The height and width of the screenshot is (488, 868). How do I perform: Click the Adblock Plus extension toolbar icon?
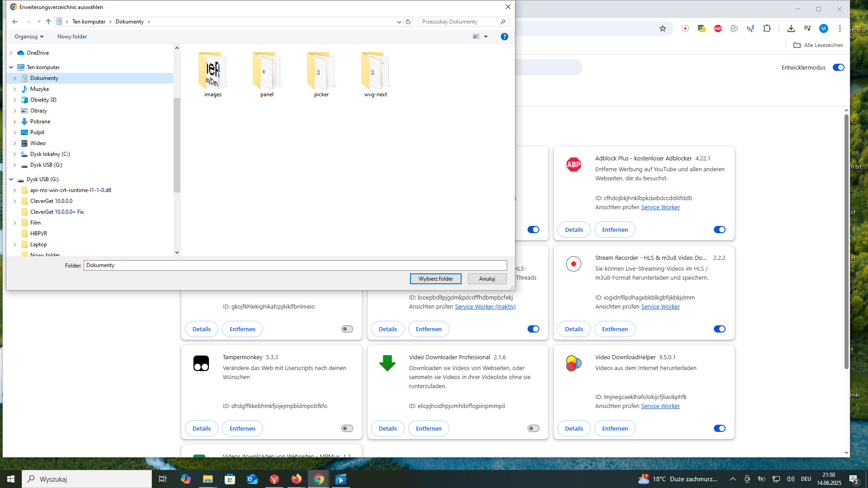pyautogui.click(x=718, y=28)
